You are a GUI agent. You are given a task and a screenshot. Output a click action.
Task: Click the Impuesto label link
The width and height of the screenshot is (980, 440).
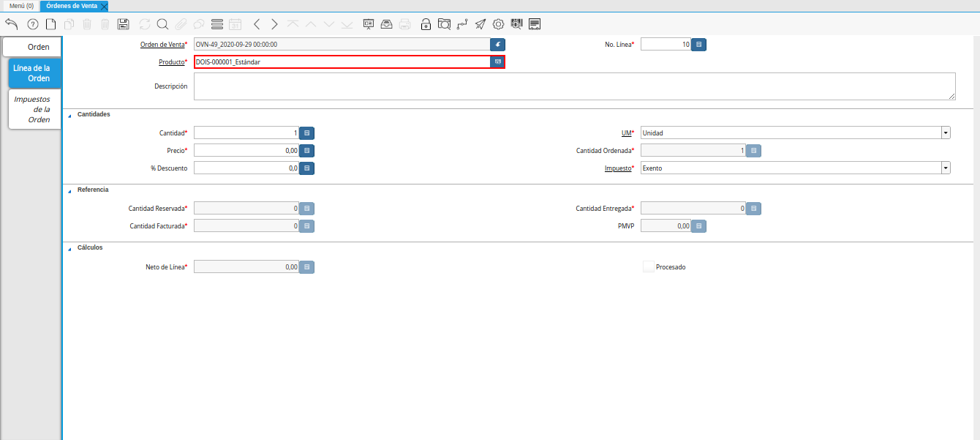pyautogui.click(x=617, y=168)
